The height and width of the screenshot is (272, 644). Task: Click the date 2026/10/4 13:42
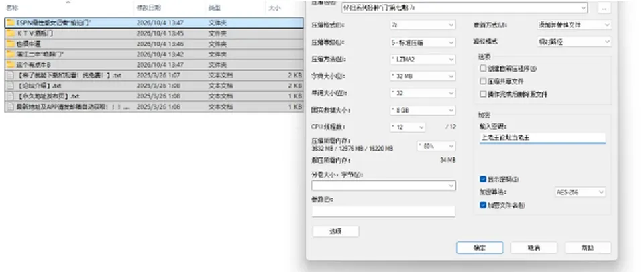coord(160,54)
